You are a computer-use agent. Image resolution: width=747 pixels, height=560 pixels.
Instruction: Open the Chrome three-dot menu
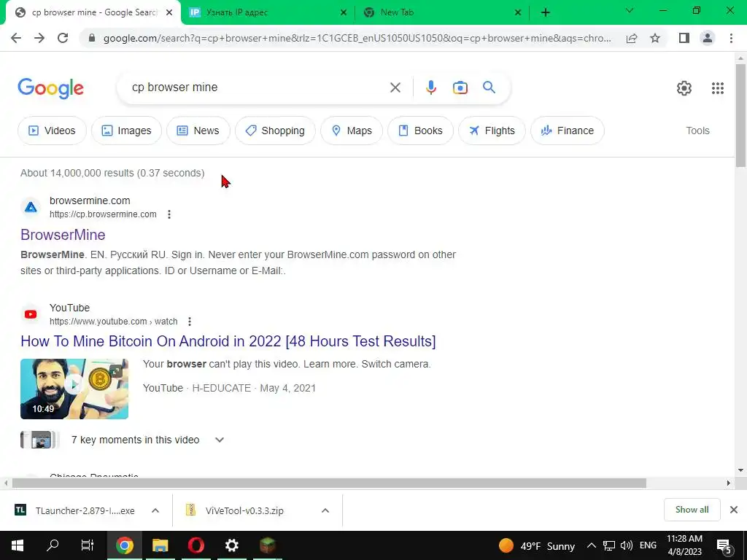pyautogui.click(x=731, y=38)
